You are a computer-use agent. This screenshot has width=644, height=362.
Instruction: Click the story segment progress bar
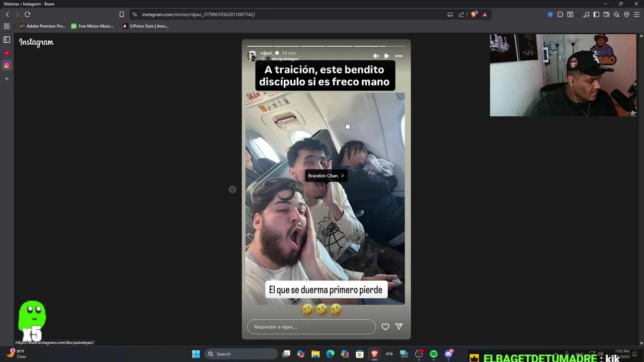click(x=326, y=46)
